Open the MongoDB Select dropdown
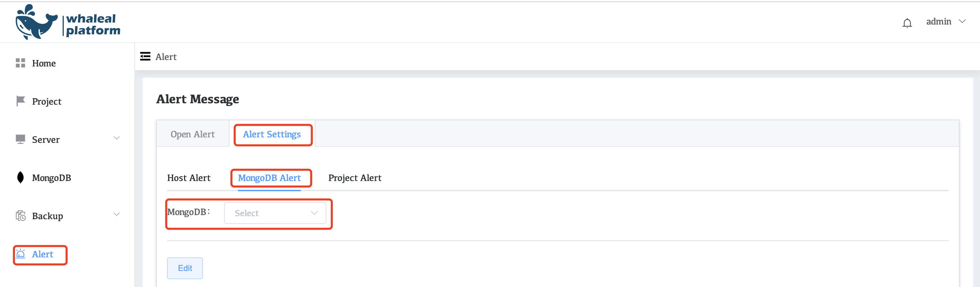980x287 pixels. (275, 213)
